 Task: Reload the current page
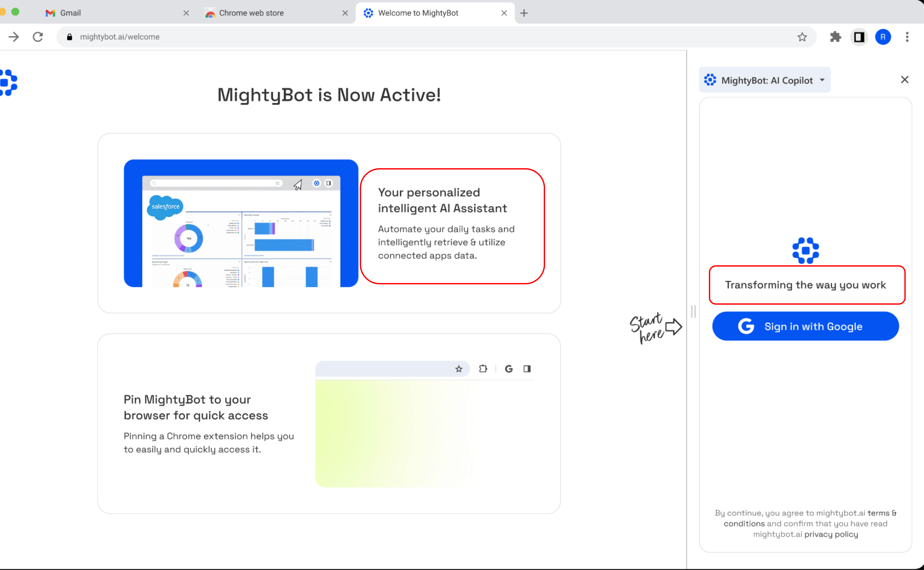click(x=38, y=37)
